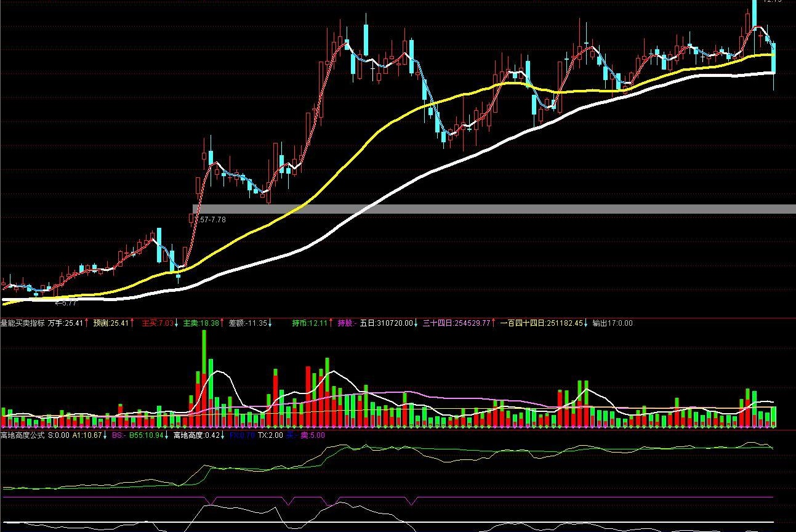Click the blue FX:0.70 value
The height and width of the screenshot is (532, 796).
click(242, 435)
